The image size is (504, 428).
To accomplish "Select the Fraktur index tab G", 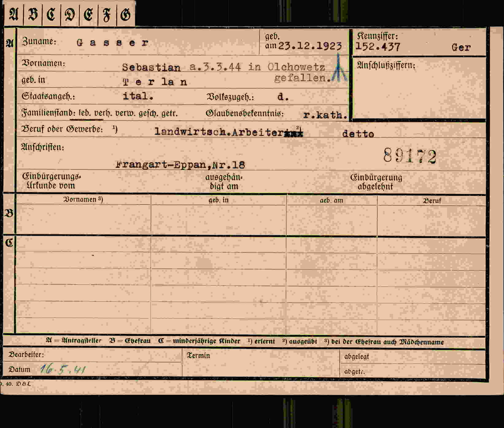I will 126,14.
